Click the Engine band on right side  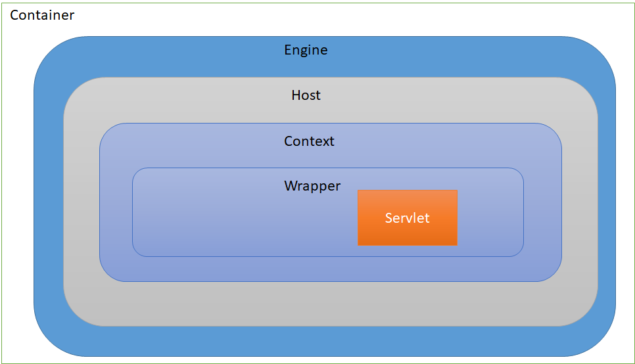(607, 196)
